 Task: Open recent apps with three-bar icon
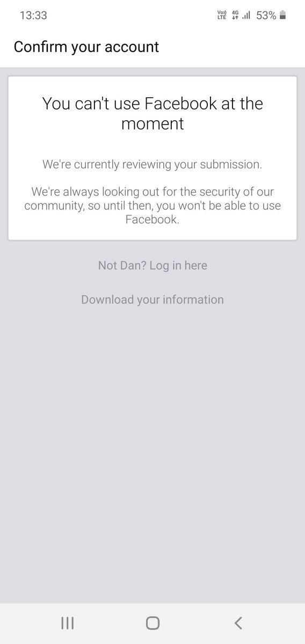[67, 623]
